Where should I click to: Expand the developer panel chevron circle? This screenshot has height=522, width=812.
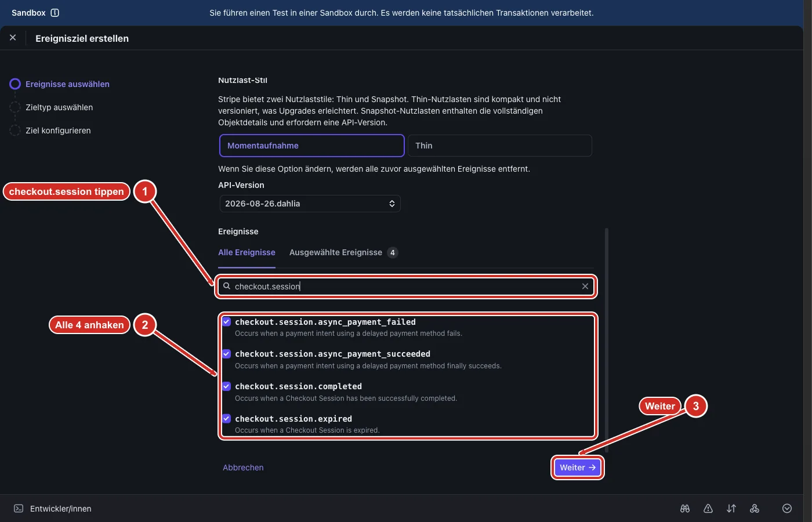787,509
